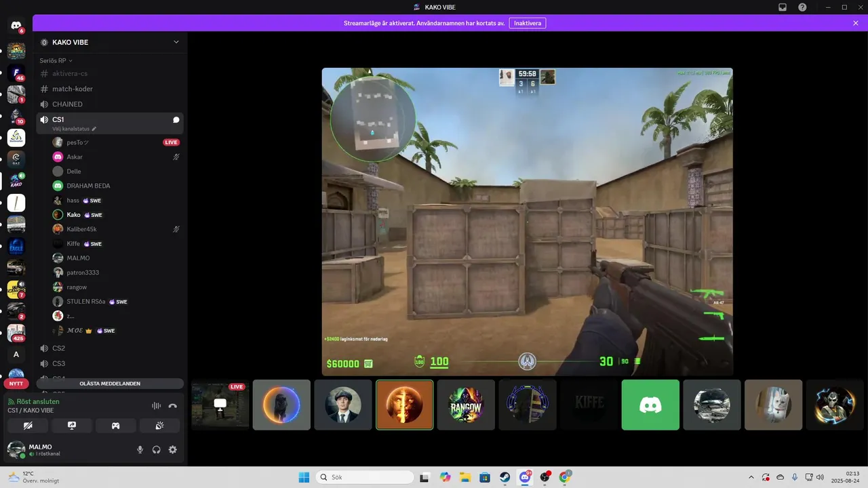Select green Discord logo participant tile

650,405
